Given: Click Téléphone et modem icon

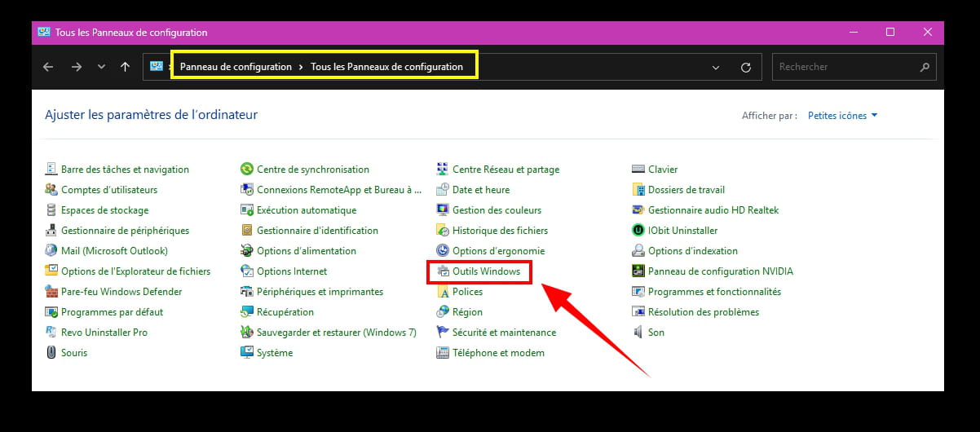Looking at the screenshot, I should click(443, 353).
